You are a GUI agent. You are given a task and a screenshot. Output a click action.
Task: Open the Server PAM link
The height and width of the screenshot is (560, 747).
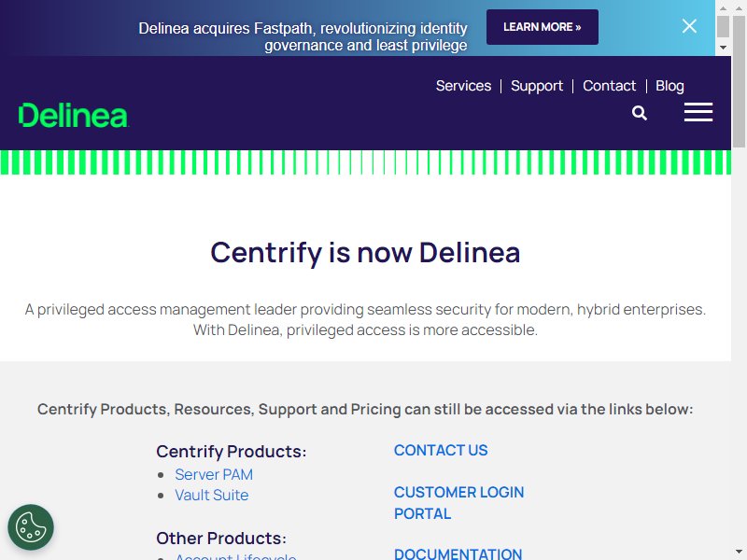(214, 474)
